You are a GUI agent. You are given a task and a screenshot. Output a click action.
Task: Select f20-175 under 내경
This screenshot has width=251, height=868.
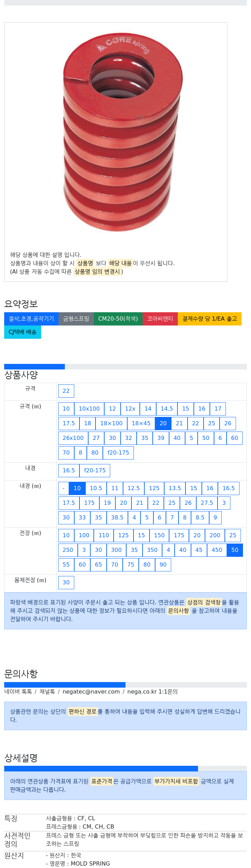point(95,471)
